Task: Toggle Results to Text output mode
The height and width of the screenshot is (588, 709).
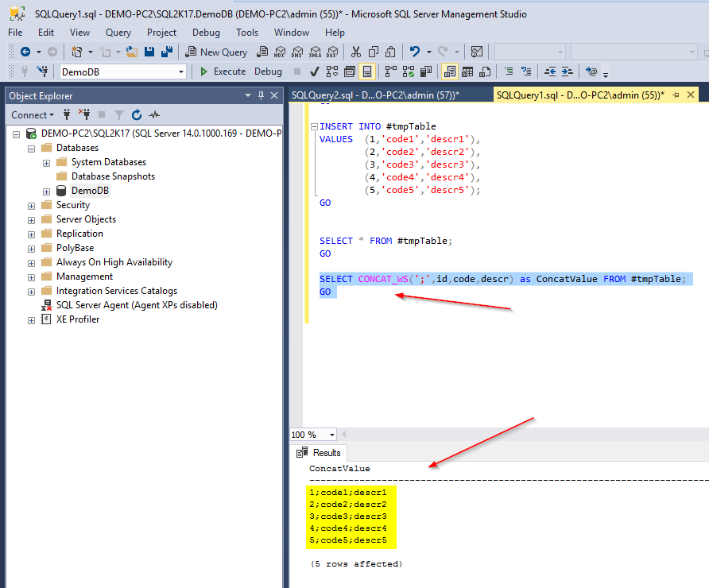Action: point(449,72)
